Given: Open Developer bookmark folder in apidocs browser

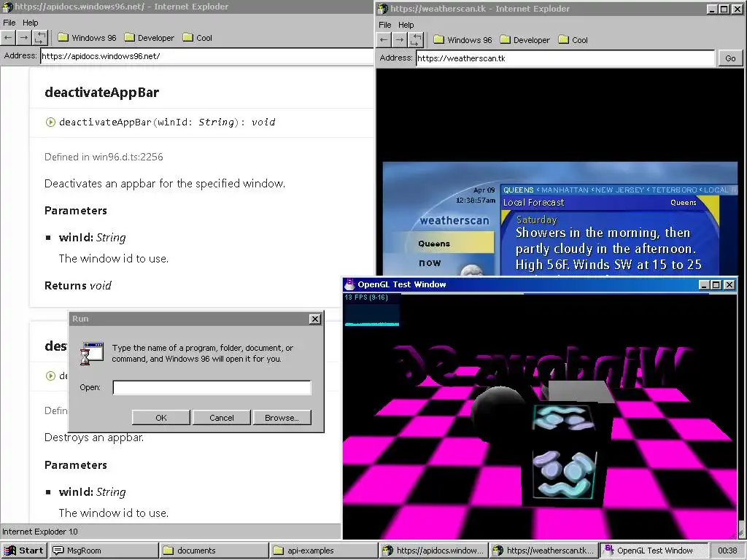Looking at the screenshot, I should pos(149,38).
